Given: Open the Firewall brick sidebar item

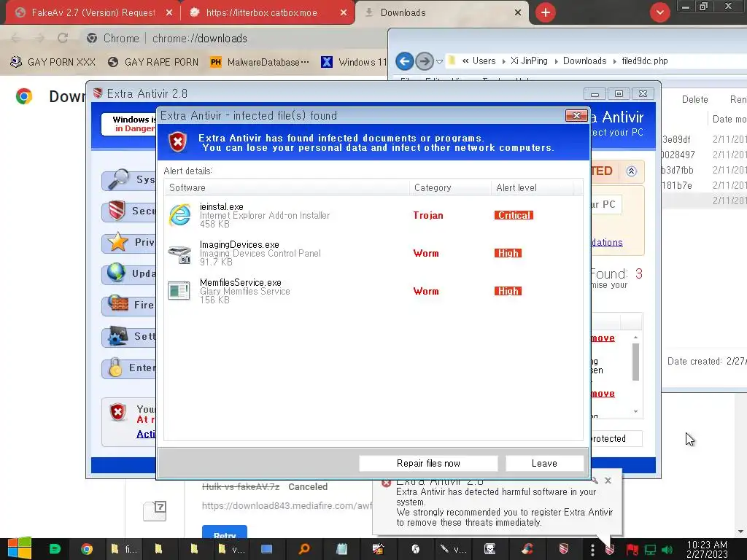Looking at the screenshot, I should [x=128, y=306].
